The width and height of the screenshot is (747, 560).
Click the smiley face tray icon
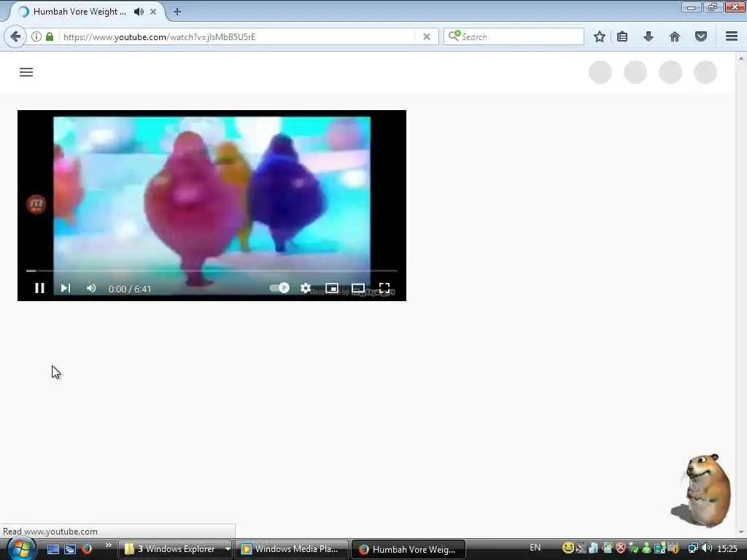pyautogui.click(x=568, y=548)
